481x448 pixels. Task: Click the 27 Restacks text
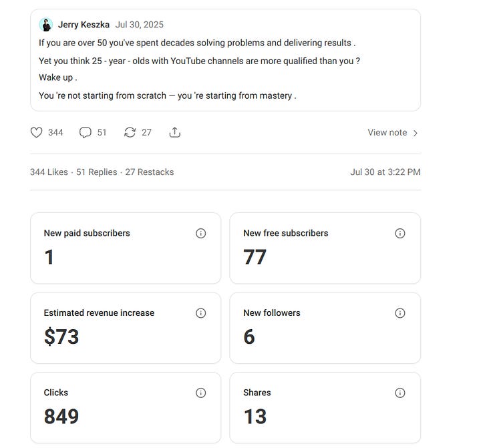(149, 172)
